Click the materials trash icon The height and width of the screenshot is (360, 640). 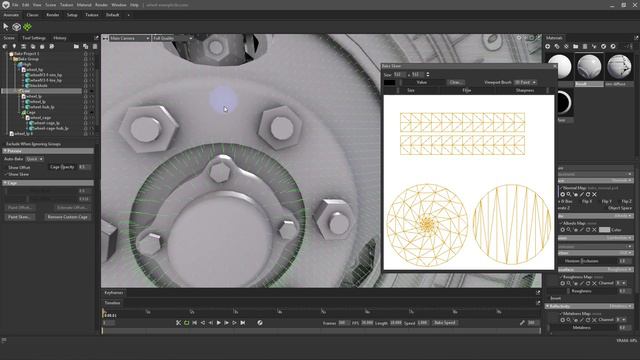coord(585,47)
